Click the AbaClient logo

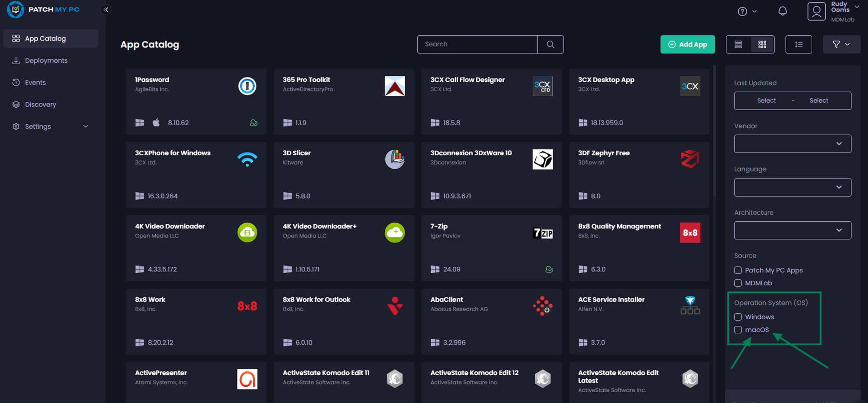point(543,306)
